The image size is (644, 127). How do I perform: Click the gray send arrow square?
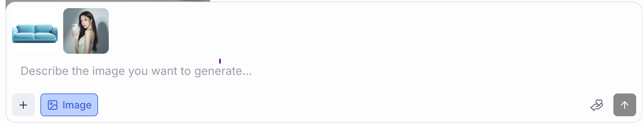[x=624, y=105]
